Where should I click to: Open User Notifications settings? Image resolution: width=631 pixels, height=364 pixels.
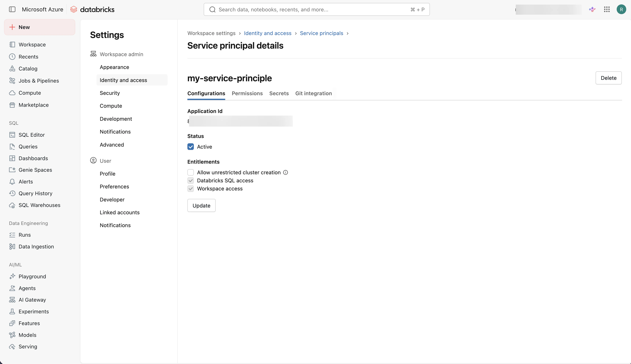(x=132, y=225)
